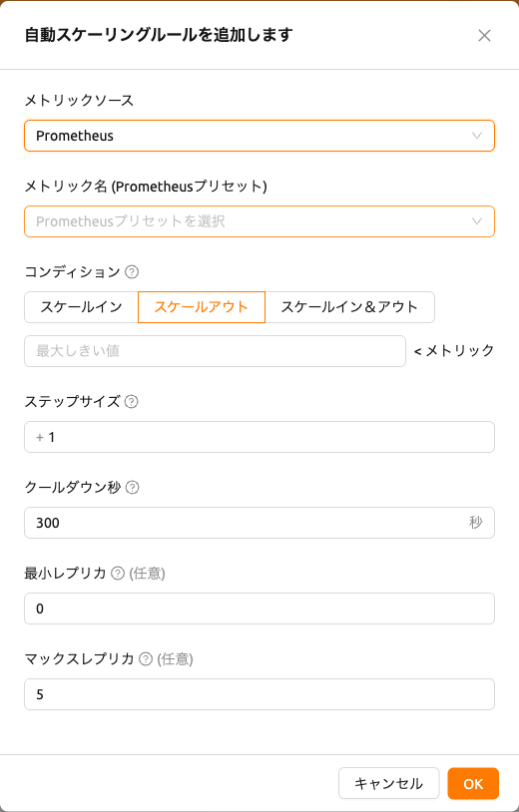Confirm with the orange OK button

click(x=473, y=783)
